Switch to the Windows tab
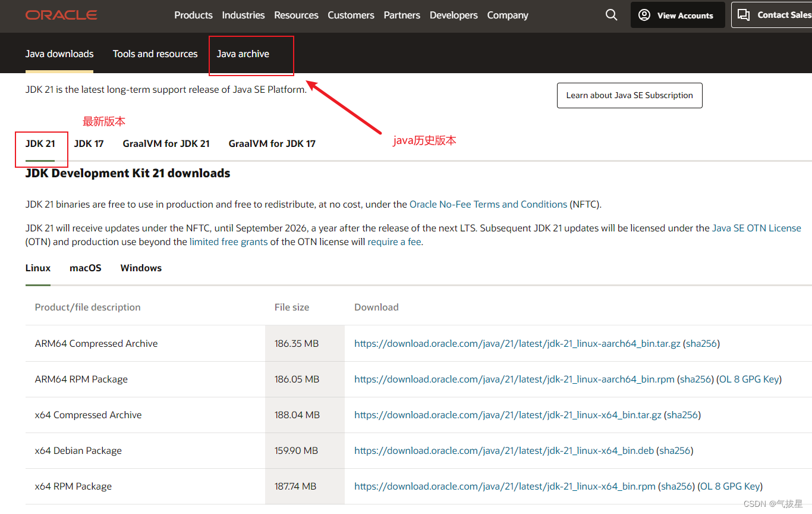Screen dimensions: 812x514 click(141, 268)
